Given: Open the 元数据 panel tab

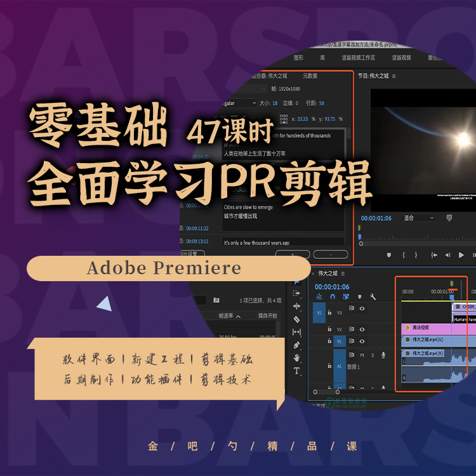Looking at the screenshot, I should pyautogui.click(x=310, y=76).
